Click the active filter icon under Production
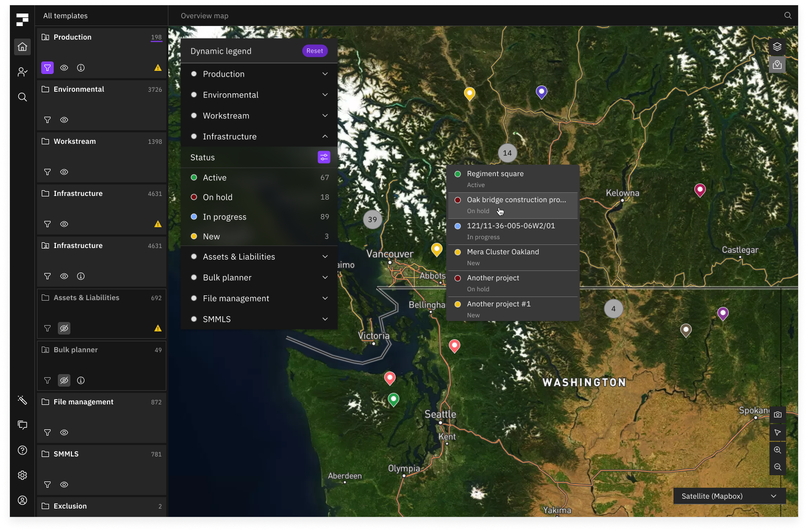The height and width of the screenshot is (532, 808). tap(47, 68)
